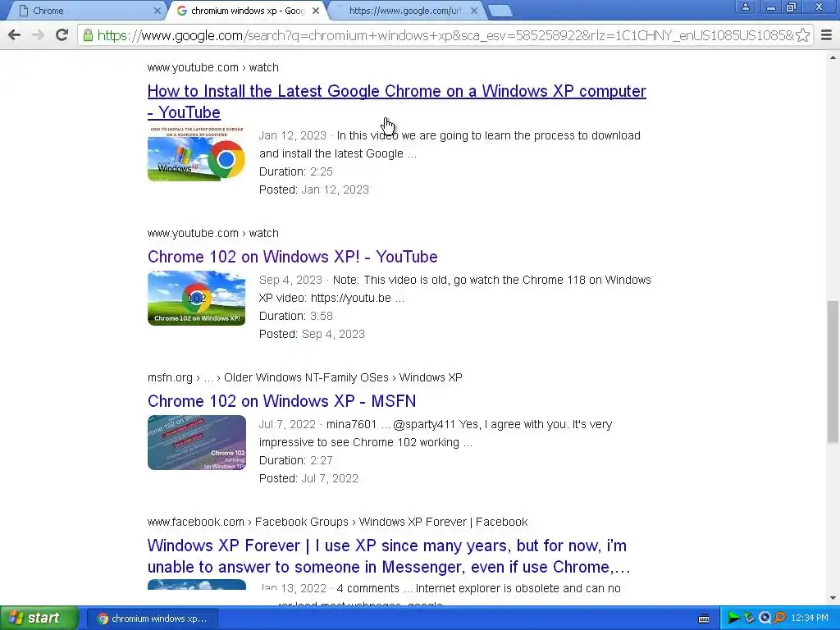
Task: Click the forward navigation arrow
Action: pyautogui.click(x=38, y=35)
